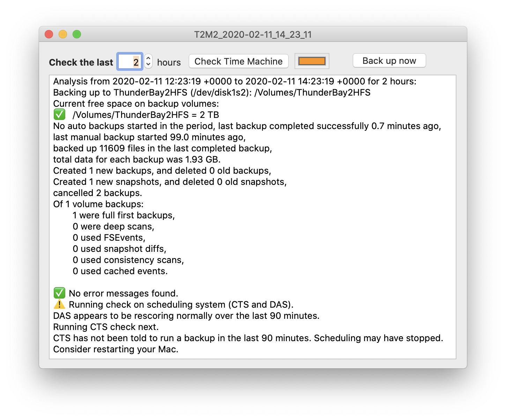The height and width of the screenshot is (420, 506).
Task: Click the green checkmark beside No error messages
Action: [x=59, y=293]
